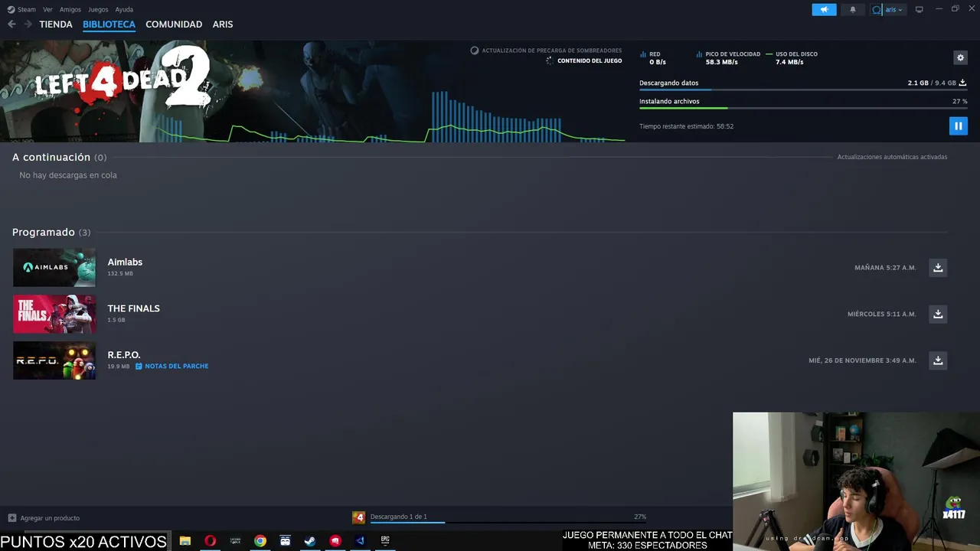Open the Amigos menu
The image size is (980, 551).
click(70, 9)
